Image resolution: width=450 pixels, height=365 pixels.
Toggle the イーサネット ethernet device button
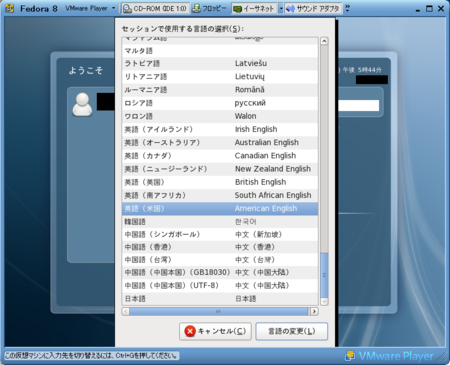[x=254, y=8]
